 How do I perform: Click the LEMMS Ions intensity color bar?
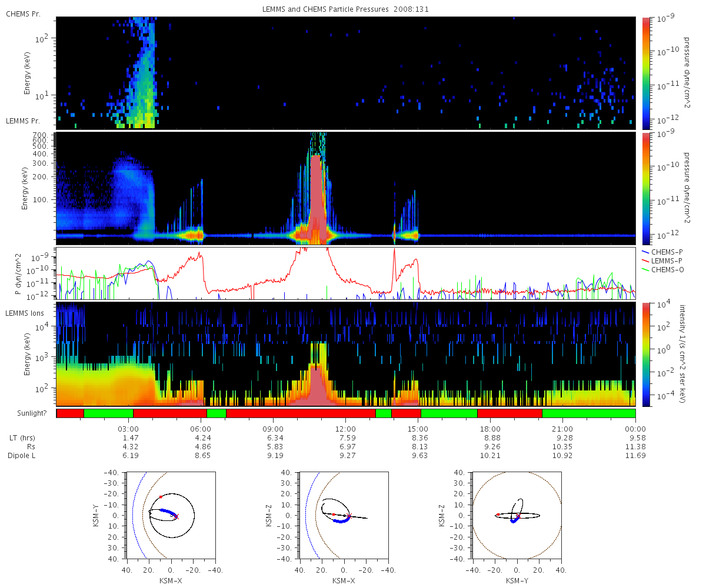(x=647, y=353)
